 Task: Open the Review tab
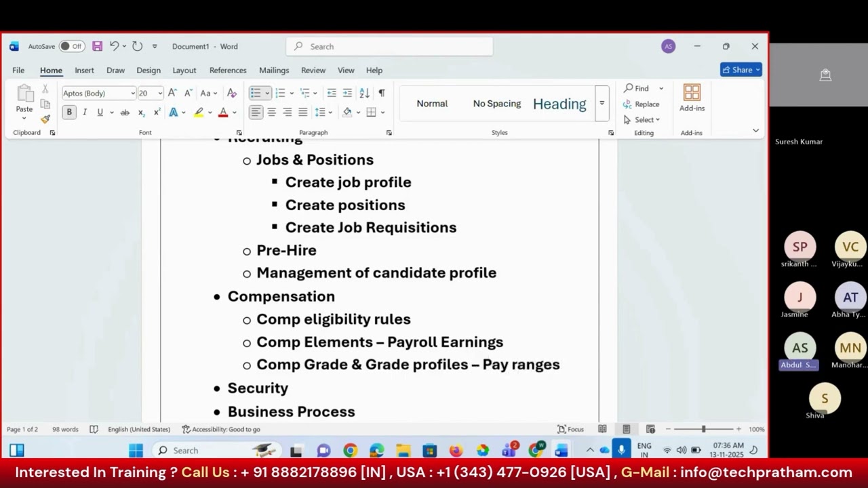coord(313,70)
